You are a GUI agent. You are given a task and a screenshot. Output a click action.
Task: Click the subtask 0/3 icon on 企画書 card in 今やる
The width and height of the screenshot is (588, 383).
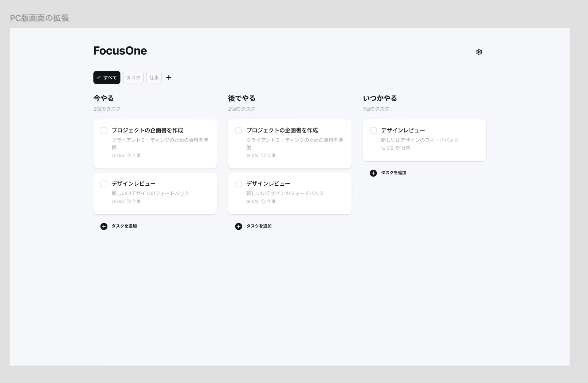coord(113,155)
